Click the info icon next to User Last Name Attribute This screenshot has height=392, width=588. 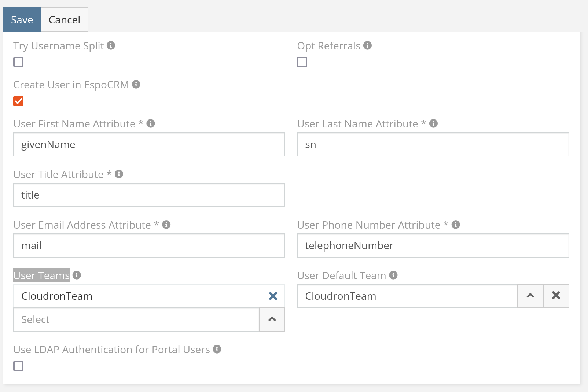434,123
